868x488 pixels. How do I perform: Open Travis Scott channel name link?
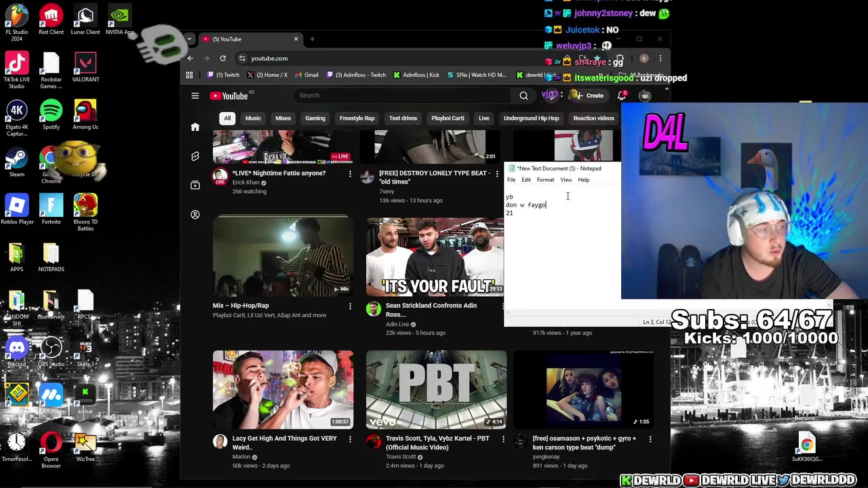coord(401,457)
